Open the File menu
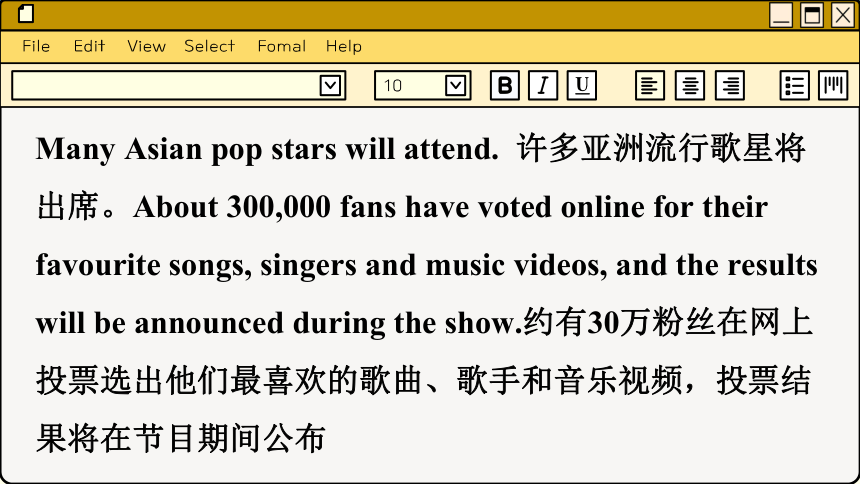 [x=36, y=46]
